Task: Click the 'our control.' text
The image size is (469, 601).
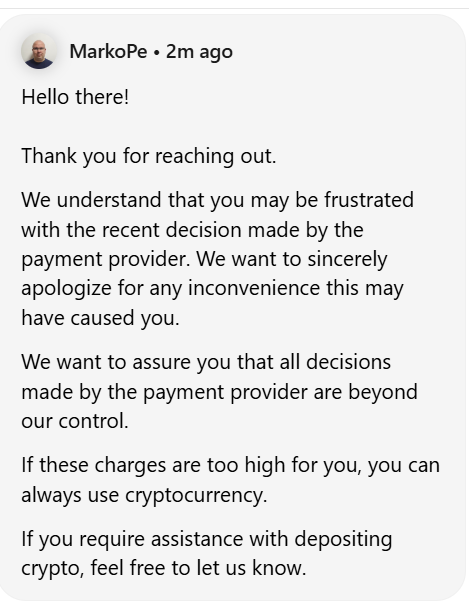Action: coord(75,421)
